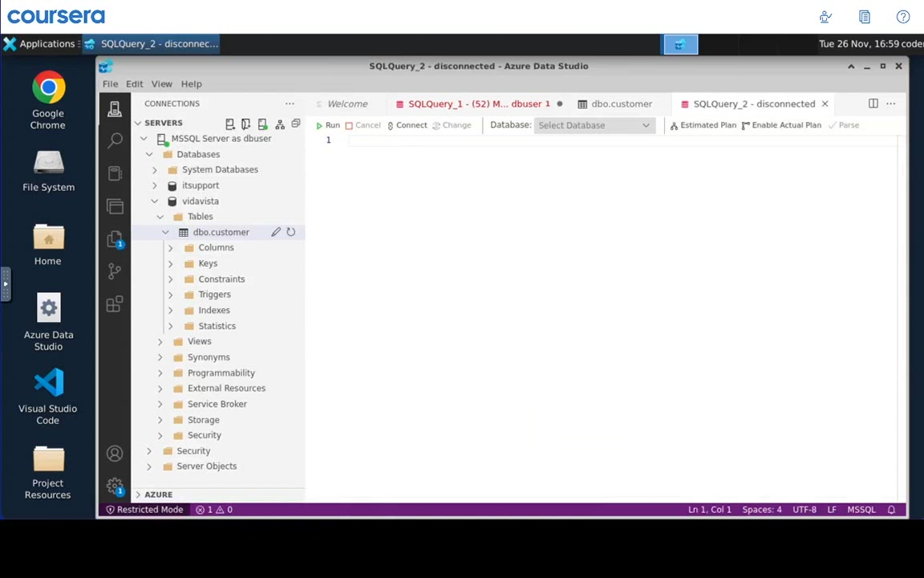The height and width of the screenshot is (578, 924).
Task: Open the File menu
Action: coord(110,83)
